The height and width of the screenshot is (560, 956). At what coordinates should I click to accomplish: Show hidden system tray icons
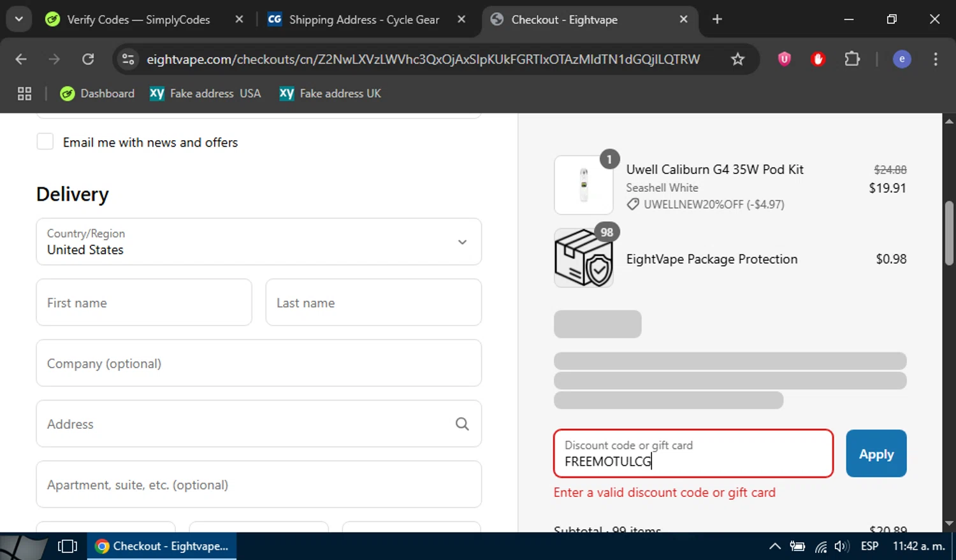tap(774, 546)
